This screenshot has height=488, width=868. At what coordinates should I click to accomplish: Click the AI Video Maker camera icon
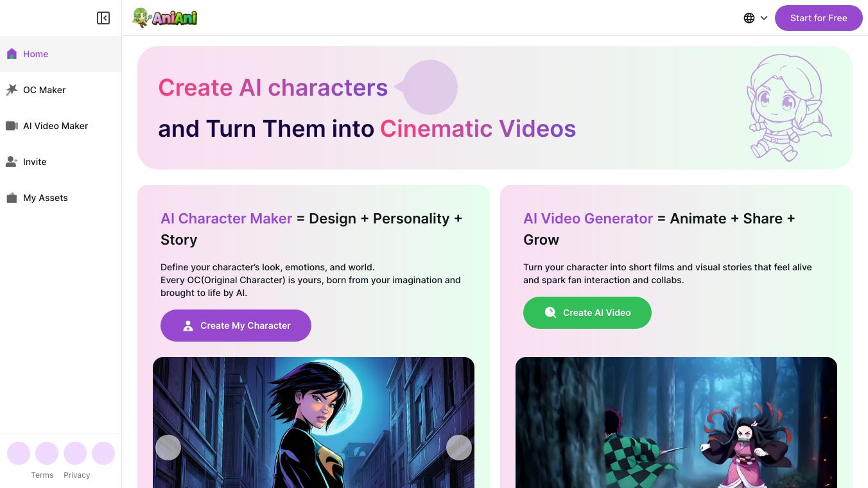[12, 126]
